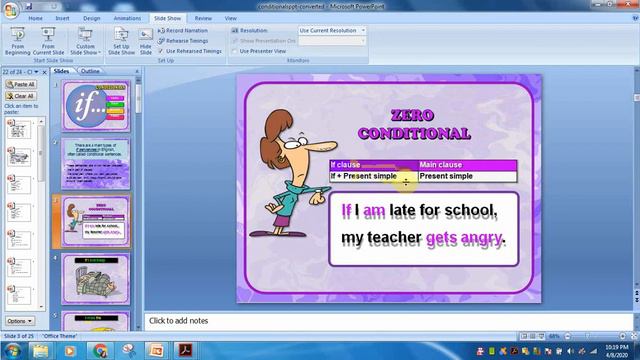Click the ZERO CONDITIONAL slide title
Screen dimensions: 640x360
[414, 124]
